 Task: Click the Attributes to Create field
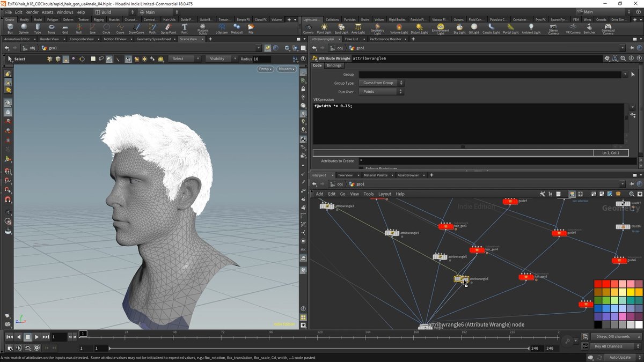point(497,161)
